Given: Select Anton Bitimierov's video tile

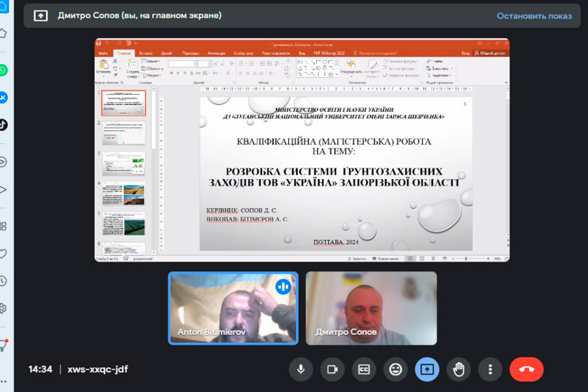Looking at the screenshot, I should (233, 308).
